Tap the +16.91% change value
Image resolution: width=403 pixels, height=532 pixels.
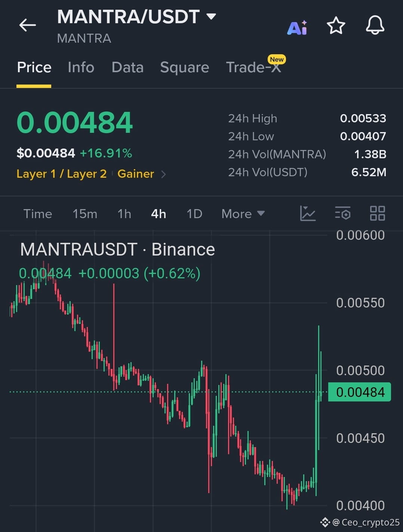[x=106, y=153]
